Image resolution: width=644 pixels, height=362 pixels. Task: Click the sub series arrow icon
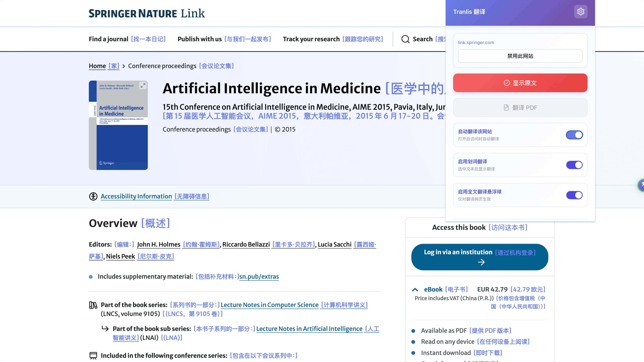tap(105, 328)
